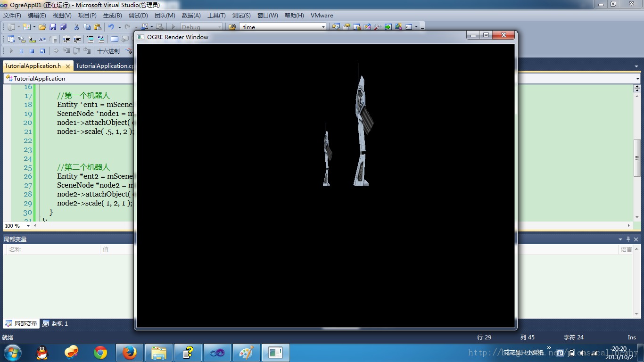Open the 工具(T) menu

216,16
